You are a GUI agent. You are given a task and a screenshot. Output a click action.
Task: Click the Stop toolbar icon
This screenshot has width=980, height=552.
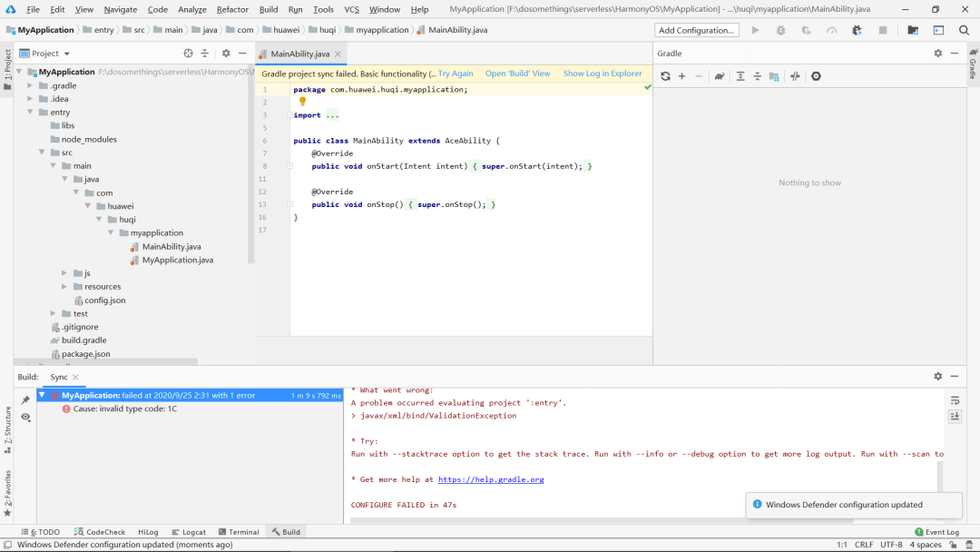(883, 30)
